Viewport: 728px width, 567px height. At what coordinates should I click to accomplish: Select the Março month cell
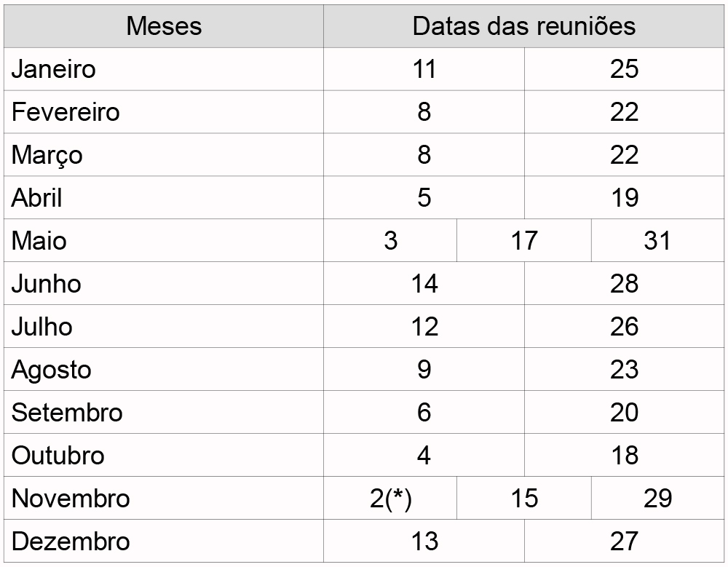pyautogui.click(x=164, y=154)
